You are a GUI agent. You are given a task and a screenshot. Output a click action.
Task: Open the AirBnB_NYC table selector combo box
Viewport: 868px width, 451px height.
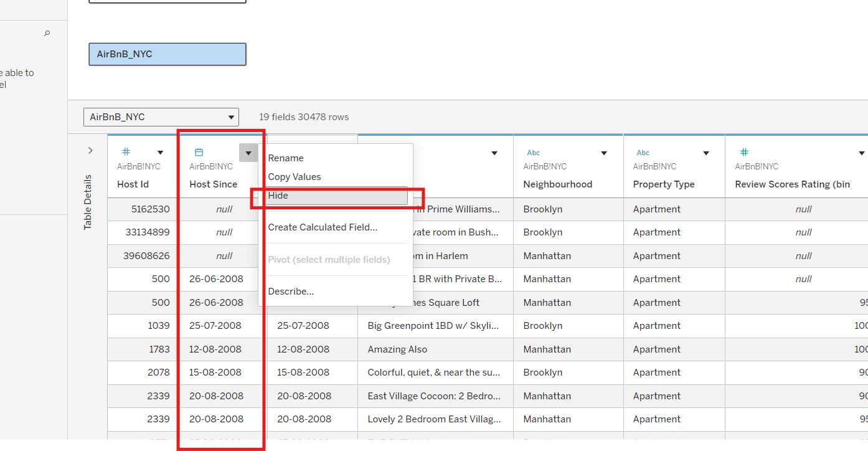coord(161,117)
